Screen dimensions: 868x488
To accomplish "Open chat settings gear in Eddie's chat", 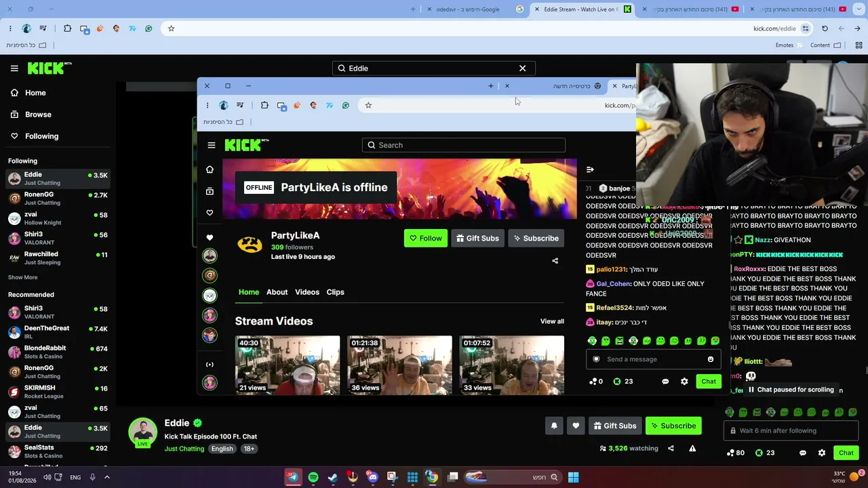I will pos(822,453).
